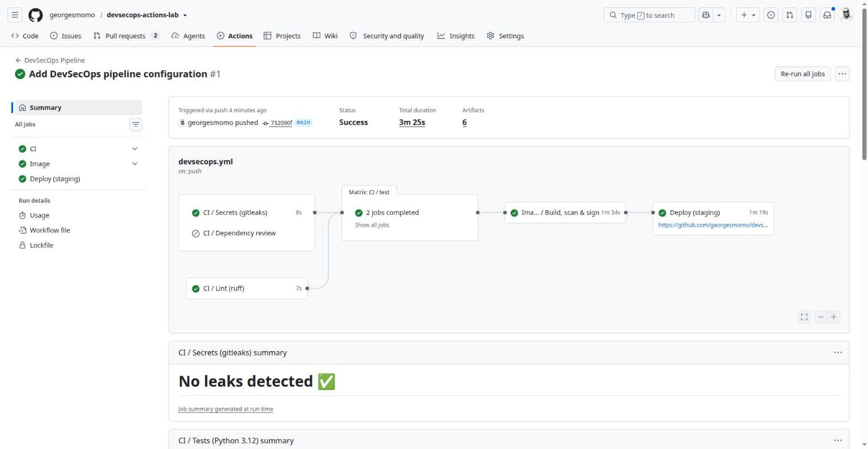This screenshot has height=449, width=868.
Task: Go back to DevSecOps Pipeline workflow
Action: click(x=50, y=60)
